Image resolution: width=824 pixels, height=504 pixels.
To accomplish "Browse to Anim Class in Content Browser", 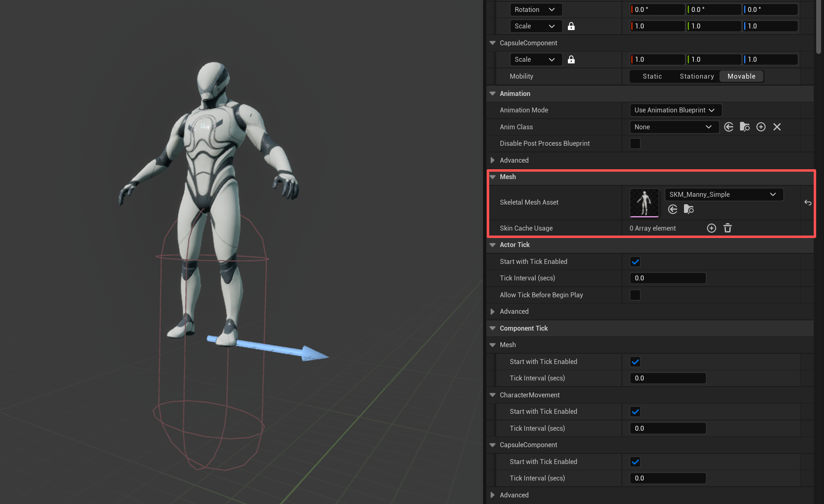I will click(x=745, y=127).
